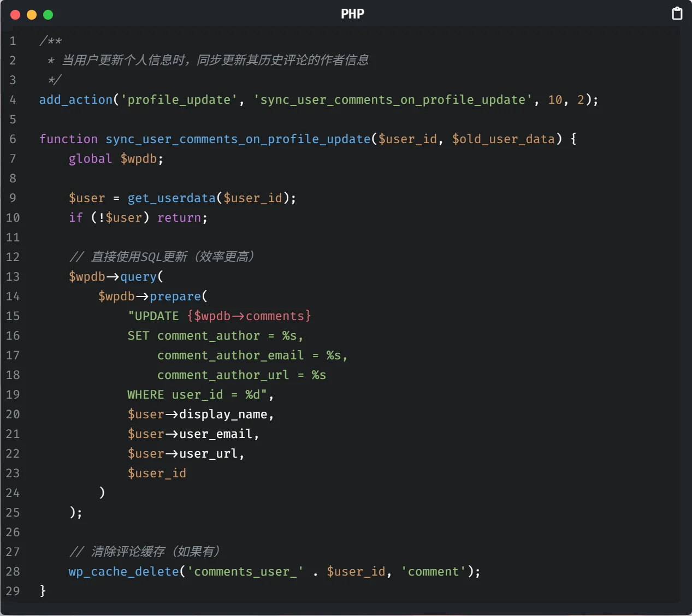Click comment_author_url on line 18
This screenshot has width=692, height=616.
point(223,375)
